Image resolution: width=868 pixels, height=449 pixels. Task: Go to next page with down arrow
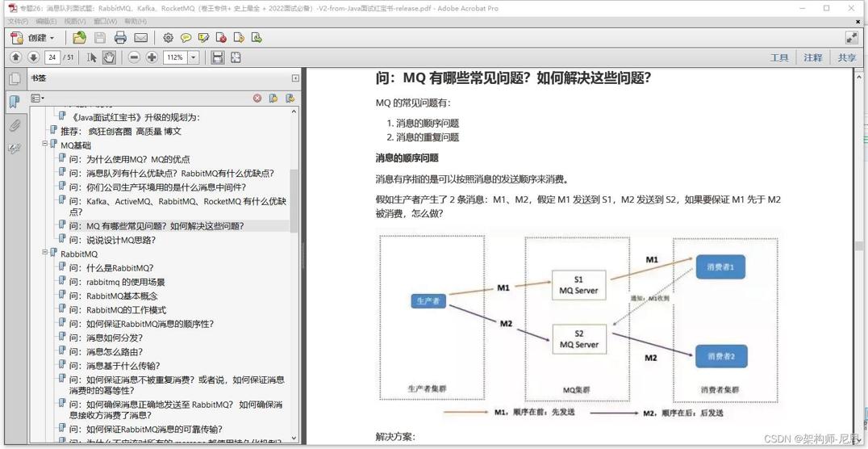tap(33, 57)
